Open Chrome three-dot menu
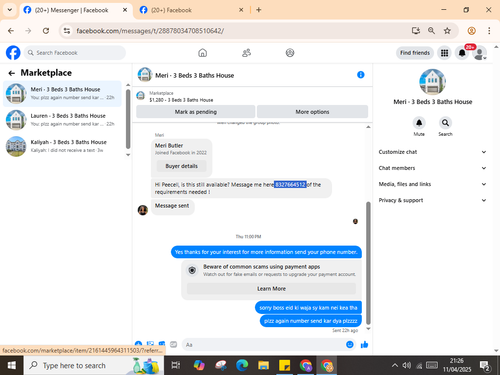This screenshot has width=500, height=375. [x=489, y=31]
